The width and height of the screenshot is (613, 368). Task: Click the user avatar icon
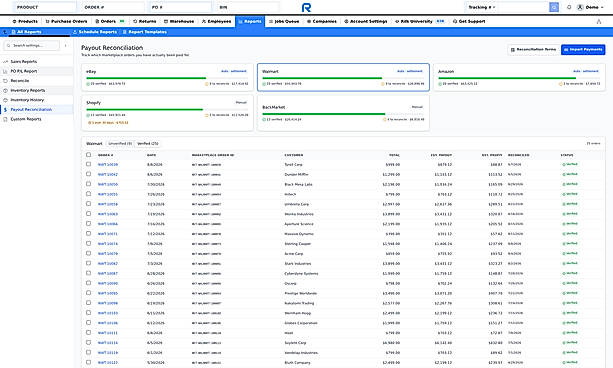tap(580, 7)
